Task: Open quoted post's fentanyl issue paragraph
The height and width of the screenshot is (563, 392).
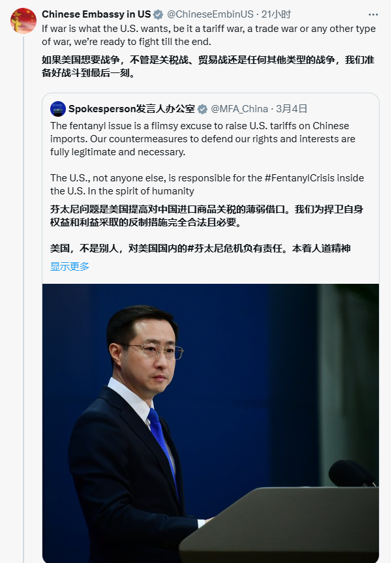Action: click(x=203, y=139)
